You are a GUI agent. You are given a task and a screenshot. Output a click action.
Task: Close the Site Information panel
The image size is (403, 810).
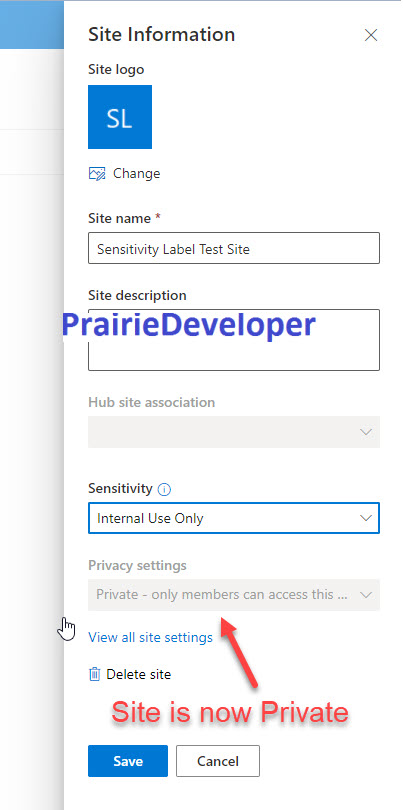pyautogui.click(x=371, y=35)
